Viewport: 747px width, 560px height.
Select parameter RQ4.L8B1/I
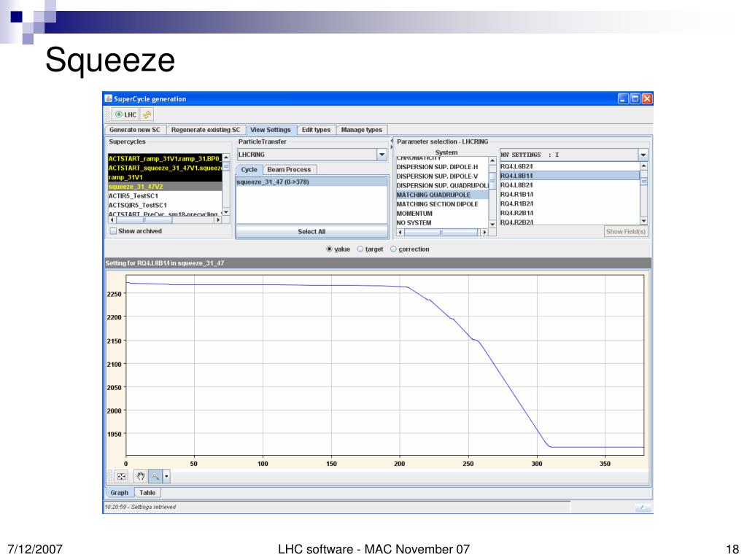(x=569, y=176)
